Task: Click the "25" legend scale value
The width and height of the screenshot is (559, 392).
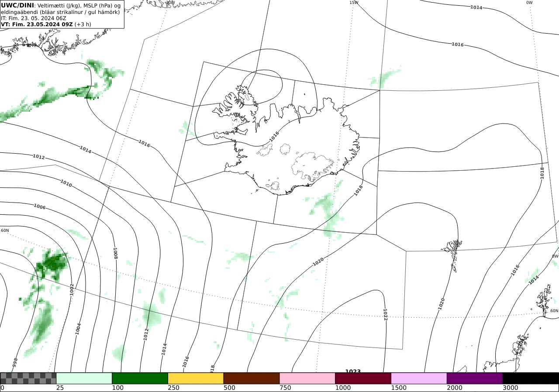Action: [60, 388]
